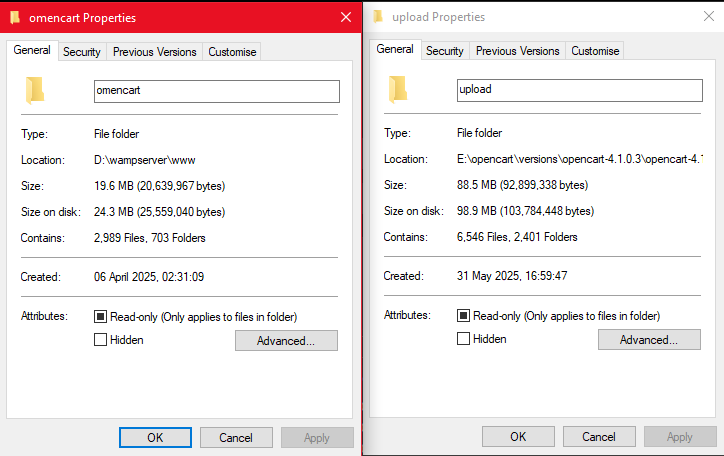The image size is (724, 456).
Task: Click the folder icon in upload Properties title bar
Action: [x=378, y=17]
